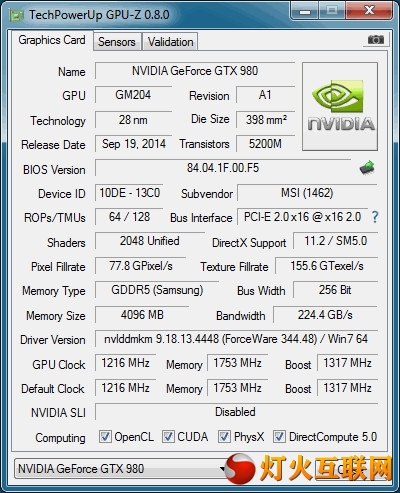Click Pixel Fillrate value 77.8 GPixel/s

(x=141, y=266)
